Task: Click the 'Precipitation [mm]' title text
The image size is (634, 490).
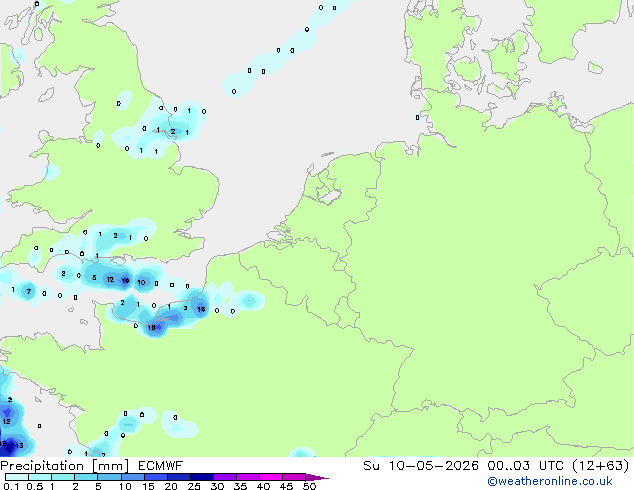Action: click(65, 466)
